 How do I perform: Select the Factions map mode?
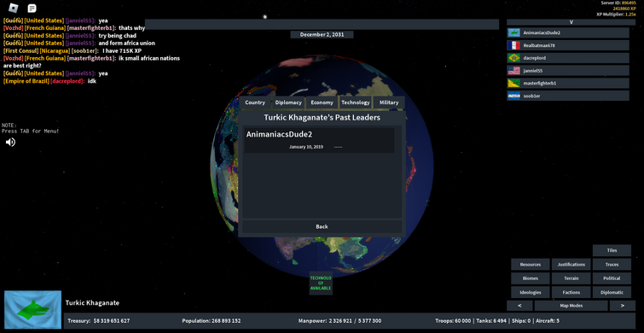coord(571,292)
